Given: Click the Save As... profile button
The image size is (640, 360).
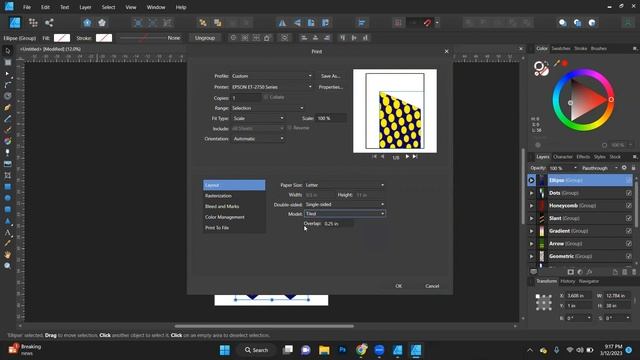Looking at the screenshot, I should (x=330, y=76).
